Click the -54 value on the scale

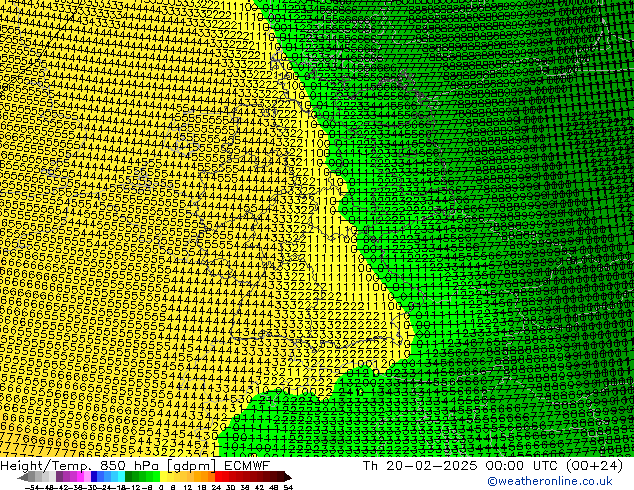pyautogui.click(x=32, y=487)
